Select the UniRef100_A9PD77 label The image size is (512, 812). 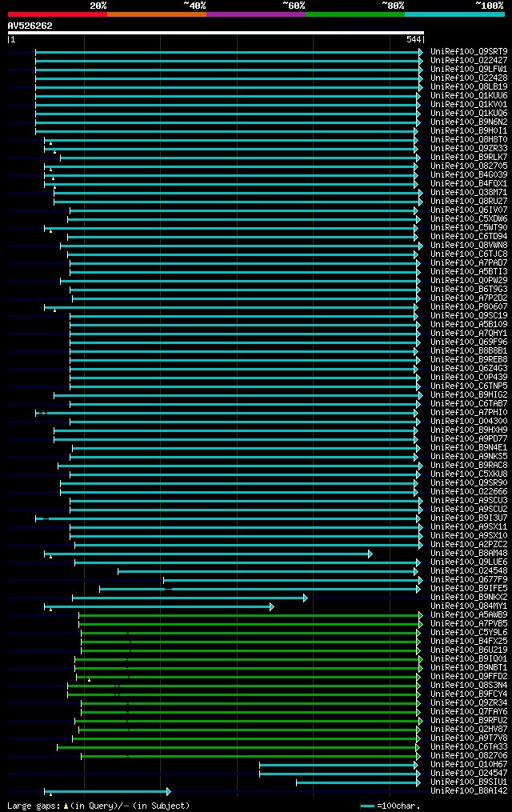pyautogui.click(x=469, y=439)
